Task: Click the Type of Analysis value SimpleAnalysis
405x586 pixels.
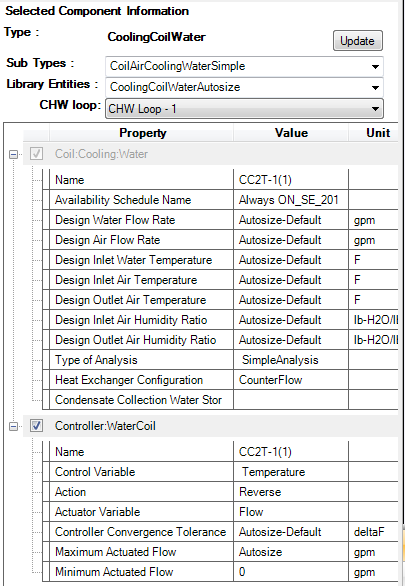Action: [x=291, y=360]
